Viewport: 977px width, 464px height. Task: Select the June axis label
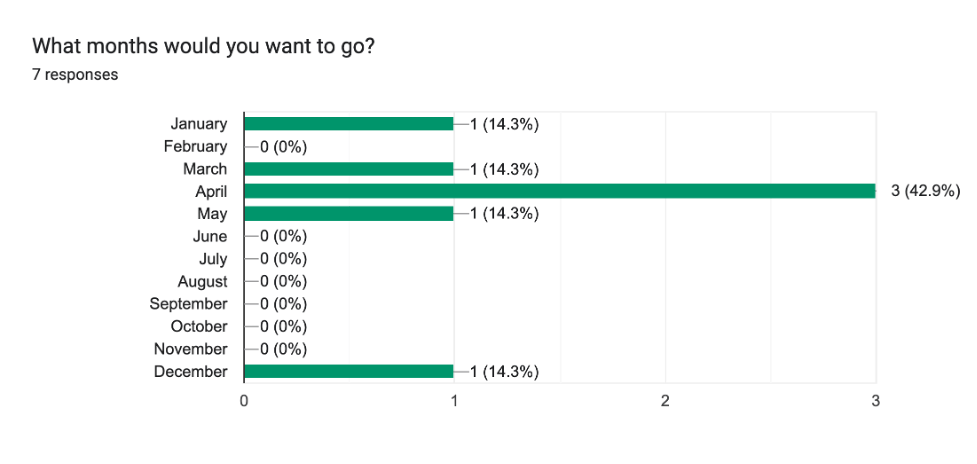(x=210, y=236)
